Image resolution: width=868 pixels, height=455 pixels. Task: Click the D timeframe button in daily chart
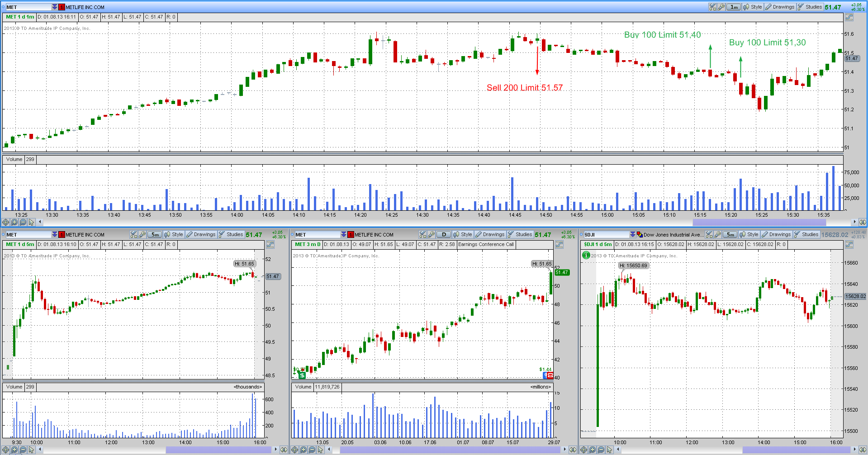coord(444,234)
